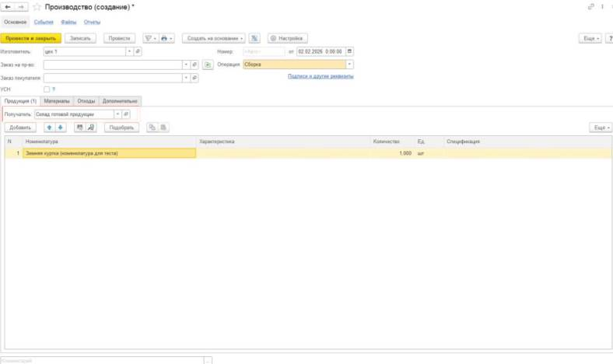Expand the Изготовитель dropdown arrow

(x=129, y=51)
